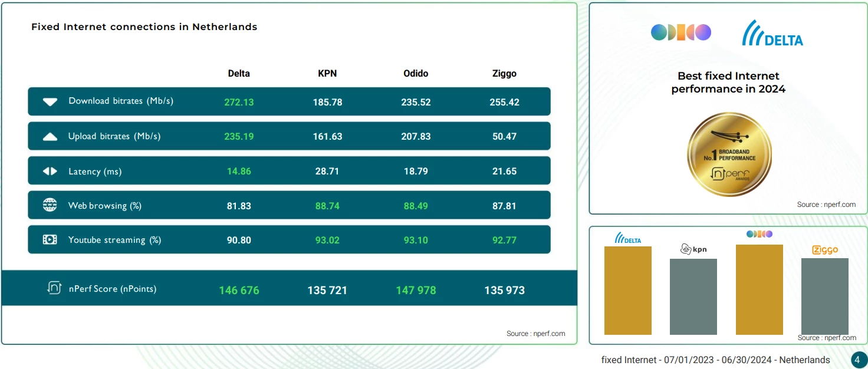
Task: Click the Ziggo logo above bar chart
Action: click(825, 250)
